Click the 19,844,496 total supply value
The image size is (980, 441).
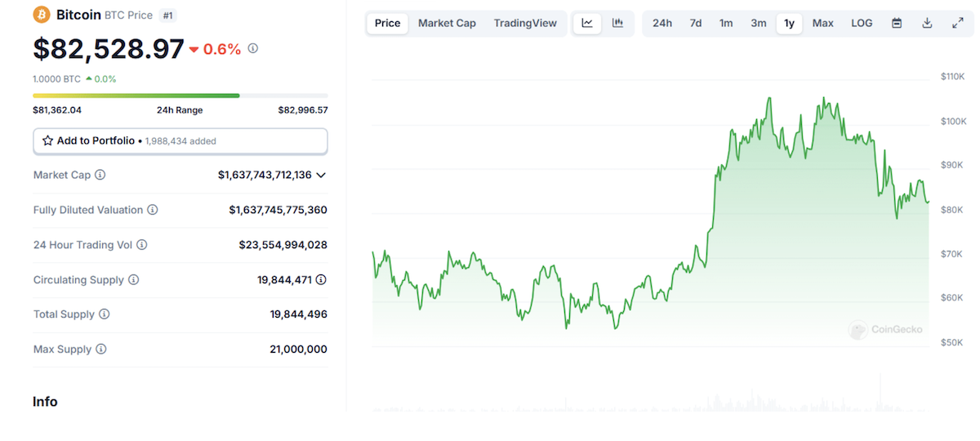pyautogui.click(x=299, y=314)
